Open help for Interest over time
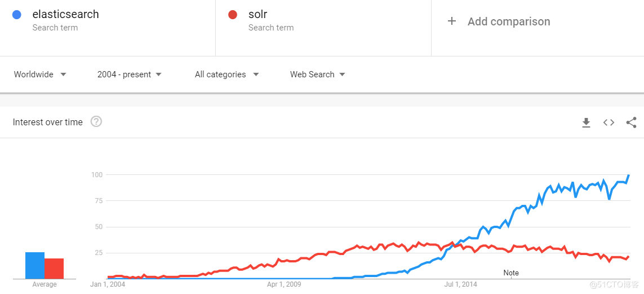This screenshot has height=294, width=644. coord(96,122)
